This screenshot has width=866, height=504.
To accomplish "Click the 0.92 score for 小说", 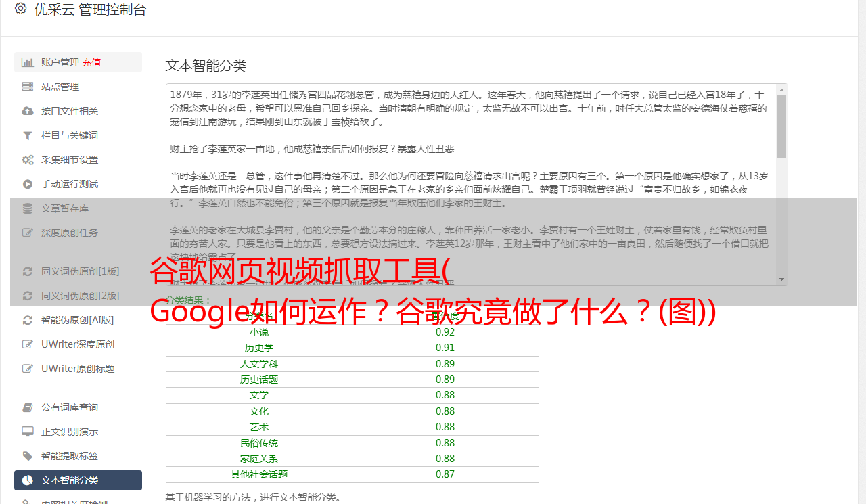I will point(445,332).
